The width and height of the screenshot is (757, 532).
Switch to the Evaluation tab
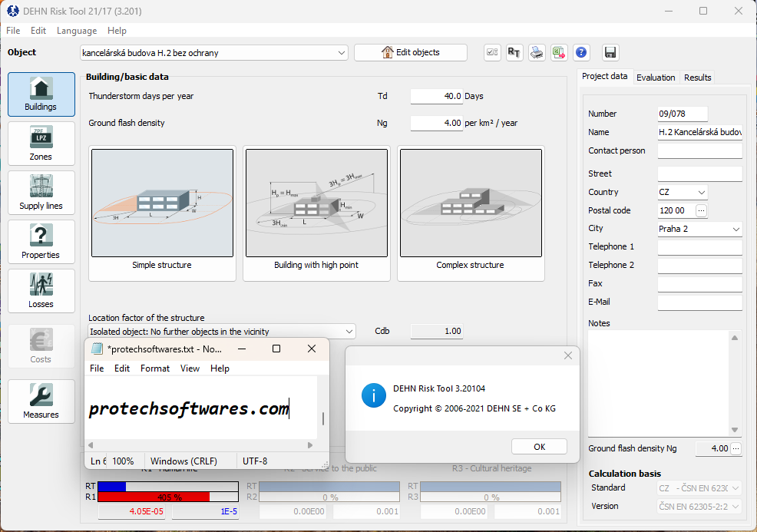656,78
